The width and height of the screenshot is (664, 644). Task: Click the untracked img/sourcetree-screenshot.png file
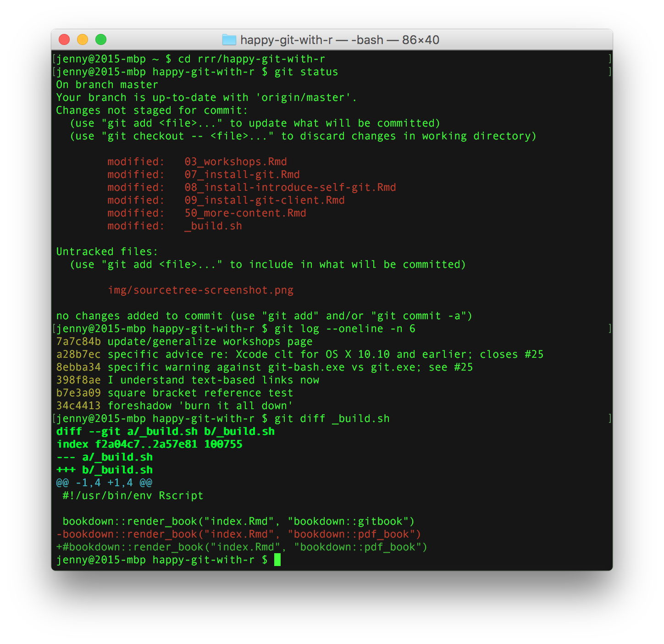[201, 290]
